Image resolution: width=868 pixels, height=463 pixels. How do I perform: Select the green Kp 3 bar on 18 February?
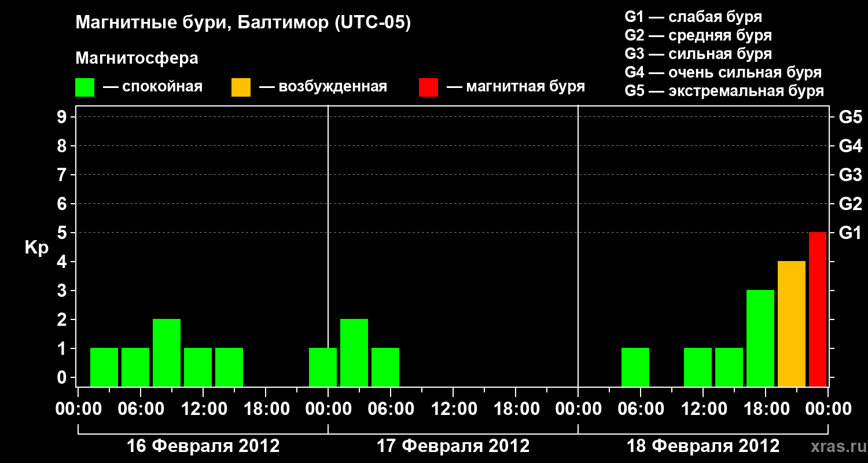coord(760,338)
